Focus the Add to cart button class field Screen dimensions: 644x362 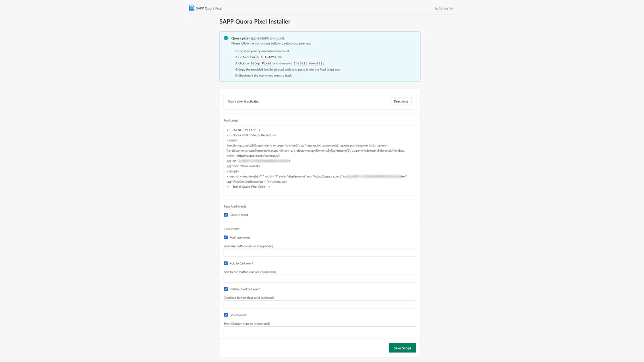pyautogui.click(x=320, y=279)
